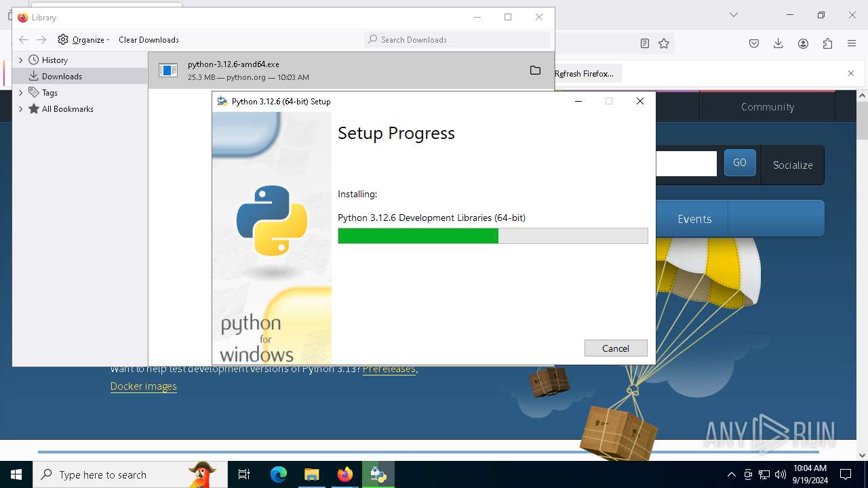Select Downloads in Library sidebar

tap(62, 76)
